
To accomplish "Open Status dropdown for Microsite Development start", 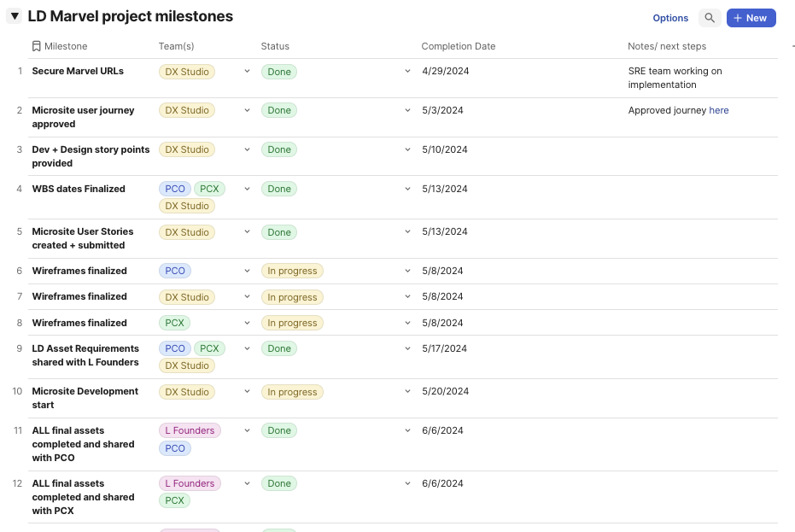I will [407, 391].
